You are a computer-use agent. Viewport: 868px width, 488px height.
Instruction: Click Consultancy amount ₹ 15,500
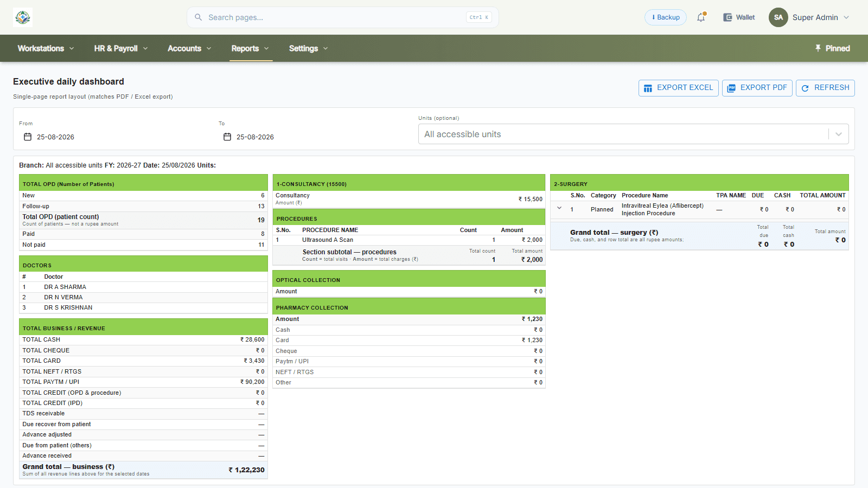click(x=530, y=199)
